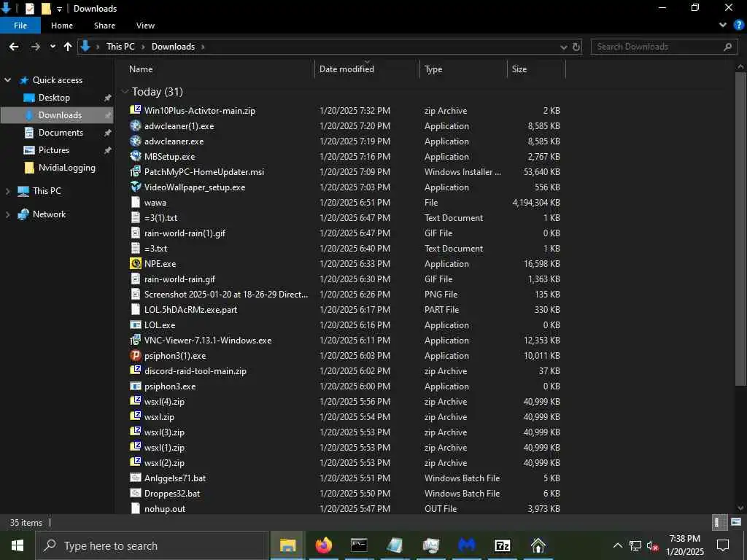Open the Windows Start menu

pyautogui.click(x=18, y=545)
